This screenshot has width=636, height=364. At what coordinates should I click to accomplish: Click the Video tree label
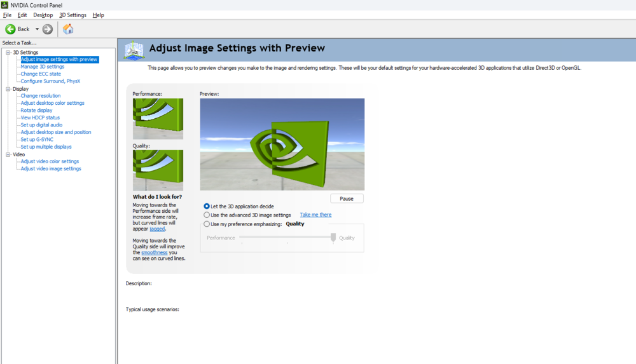click(x=18, y=154)
